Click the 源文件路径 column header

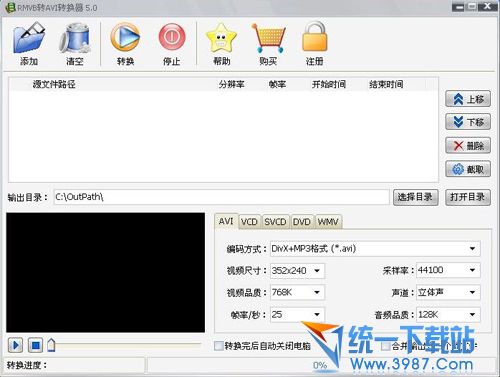click(x=54, y=84)
